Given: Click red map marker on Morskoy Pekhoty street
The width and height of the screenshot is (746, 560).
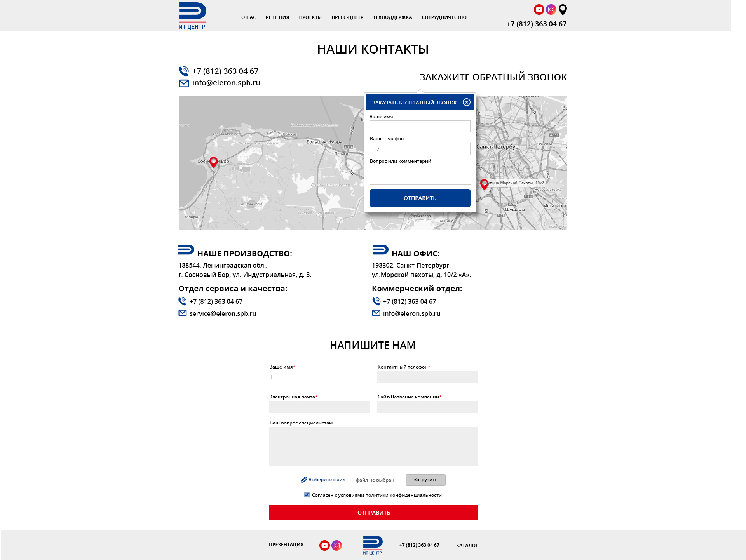Looking at the screenshot, I should [x=484, y=184].
